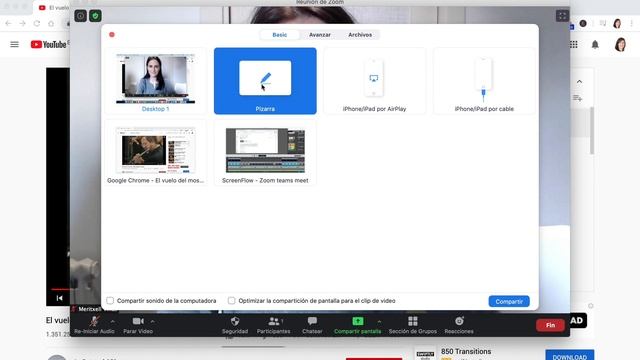The width and height of the screenshot is (640, 360).
Task: Click the Re-iniciar Audio microphone icon
Action: tap(94, 321)
